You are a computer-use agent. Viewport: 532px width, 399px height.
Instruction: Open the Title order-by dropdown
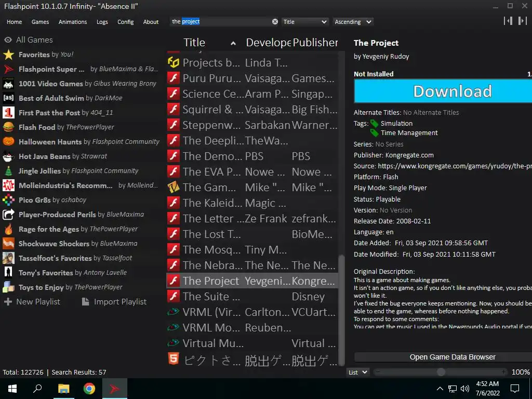304,22
